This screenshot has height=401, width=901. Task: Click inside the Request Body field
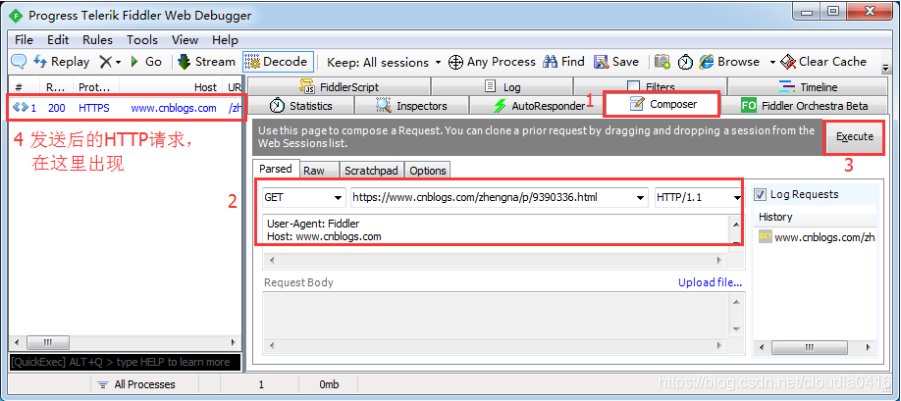tap(495, 315)
